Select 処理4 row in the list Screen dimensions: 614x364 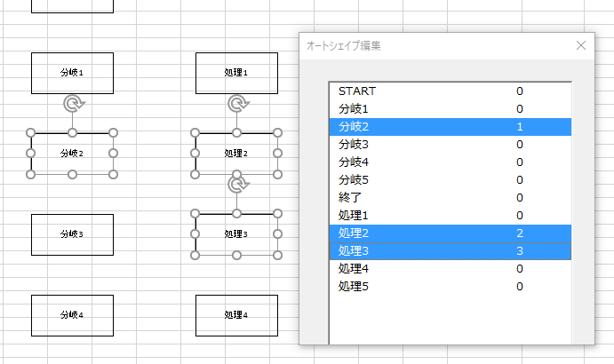point(451,268)
